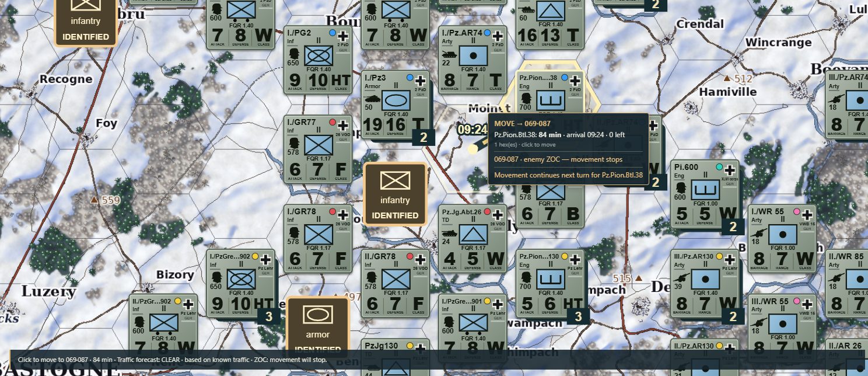Select the II./WR 85 artillery counter
Image resolution: width=868 pixels, height=376 pixels.
[x=846, y=283]
